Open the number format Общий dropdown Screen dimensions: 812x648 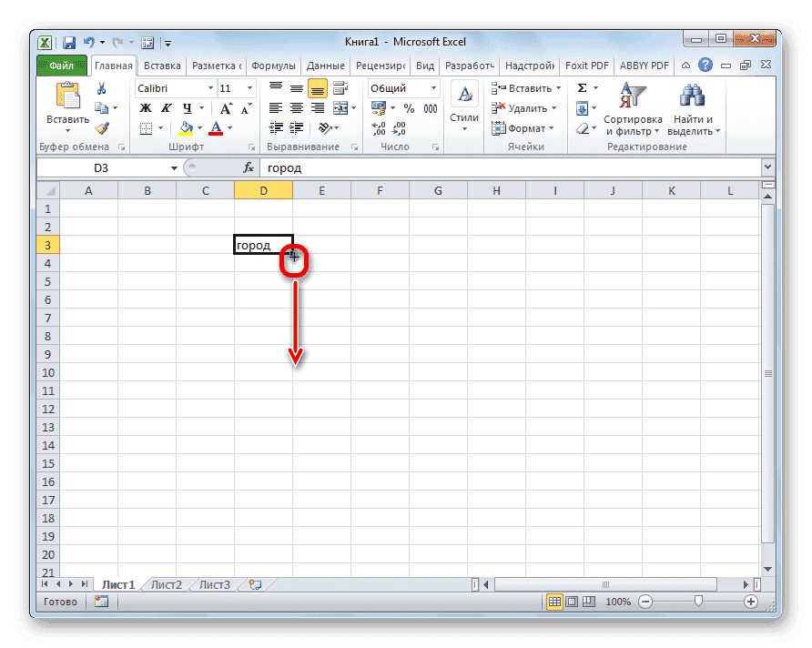pos(432,87)
